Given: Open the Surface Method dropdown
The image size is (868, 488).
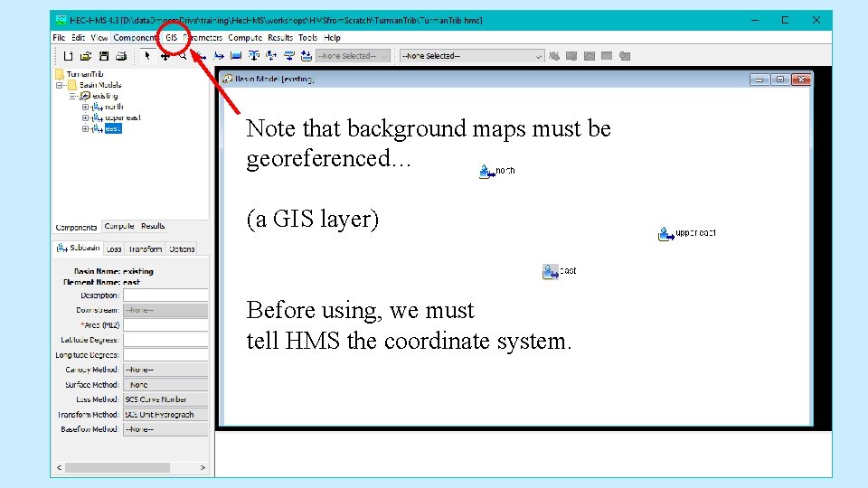Looking at the screenshot, I should (165, 385).
